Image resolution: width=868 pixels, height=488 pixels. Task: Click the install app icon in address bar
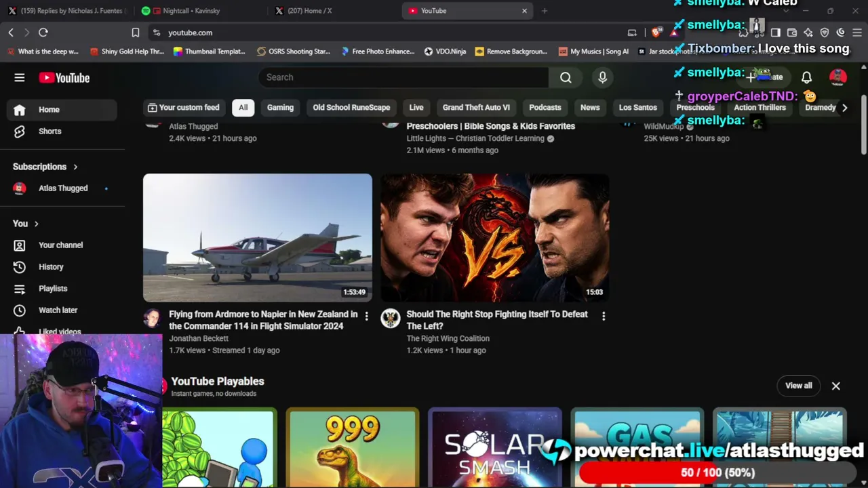point(632,33)
